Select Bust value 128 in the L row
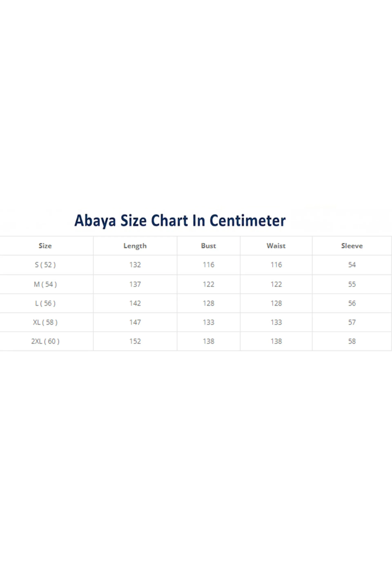 click(208, 303)
